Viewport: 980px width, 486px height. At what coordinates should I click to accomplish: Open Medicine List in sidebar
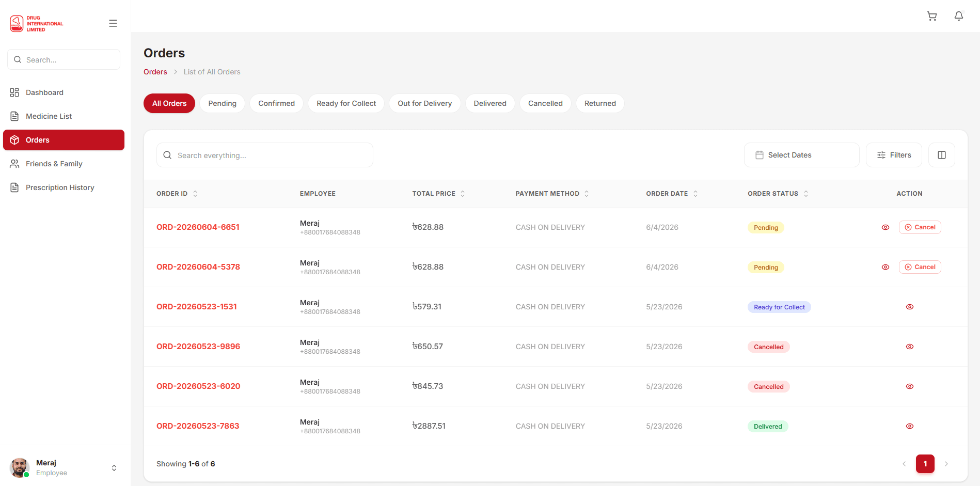pos(64,116)
